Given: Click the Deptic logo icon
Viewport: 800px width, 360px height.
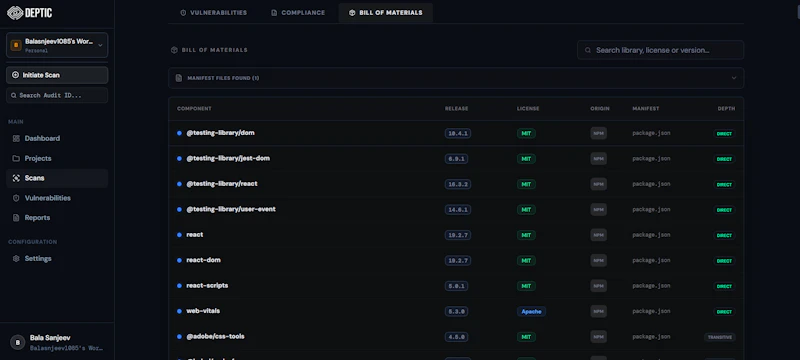Looking at the screenshot, I should [15, 13].
